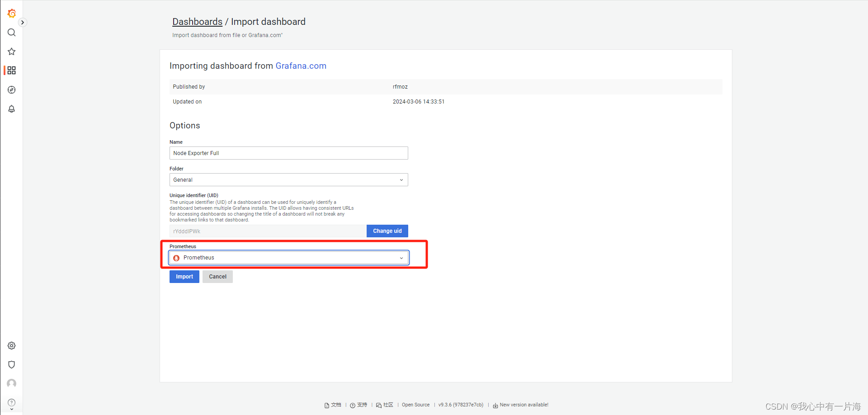Click the Prometheus flame icon in selector

(x=176, y=258)
